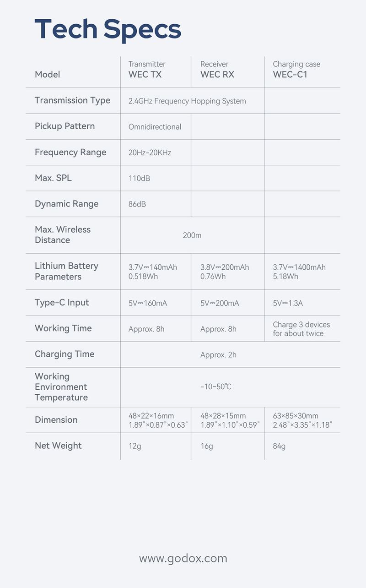This screenshot has width=366, height=588.
Task: Select the Receiver WEC RX column header
Action: (x=217, y=69)
